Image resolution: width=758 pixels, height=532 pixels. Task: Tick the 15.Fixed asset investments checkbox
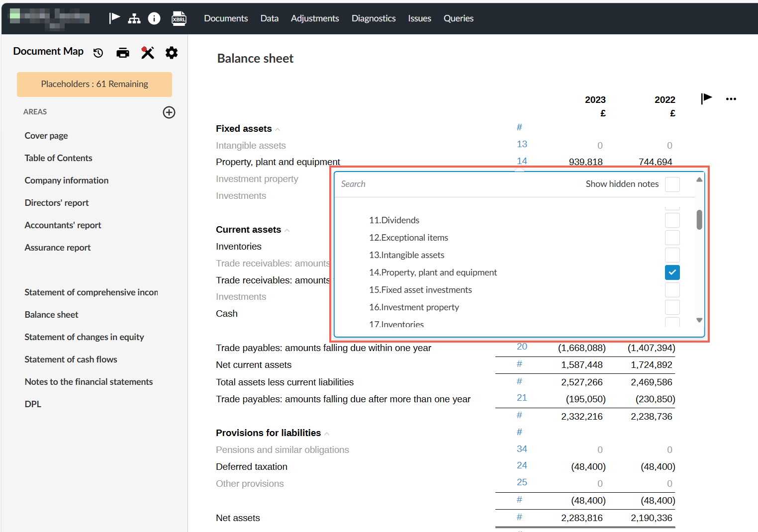(x=672, y=290)
